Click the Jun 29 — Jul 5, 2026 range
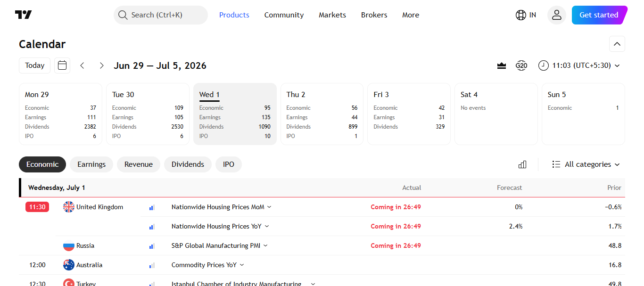This screenshot has height=286, width=644. [160, 65]
